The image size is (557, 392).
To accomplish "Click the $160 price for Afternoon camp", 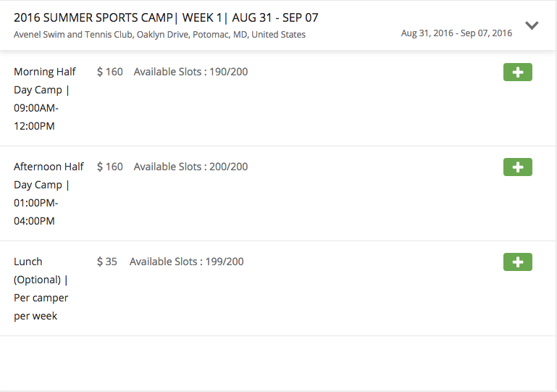I will 110,167.
